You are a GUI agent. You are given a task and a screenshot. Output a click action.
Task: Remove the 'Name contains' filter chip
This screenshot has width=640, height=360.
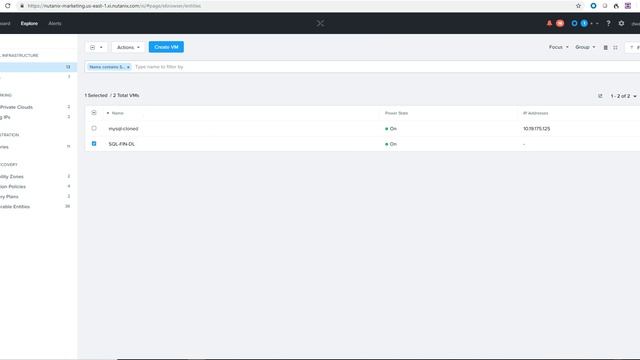point(128,67)
